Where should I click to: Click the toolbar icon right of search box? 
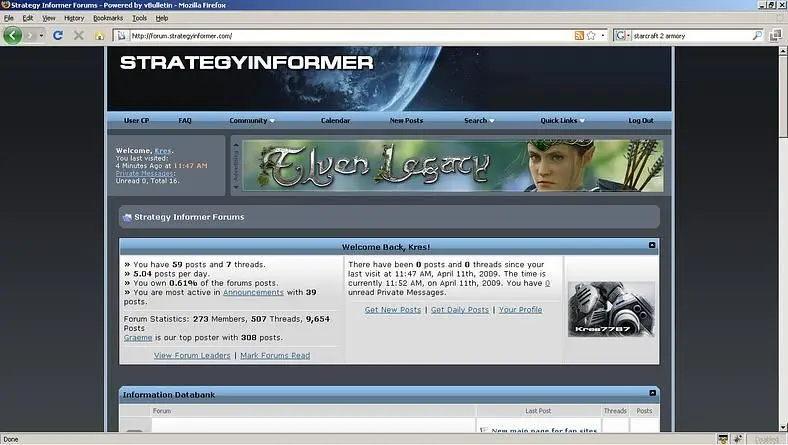tap(775, 36)
